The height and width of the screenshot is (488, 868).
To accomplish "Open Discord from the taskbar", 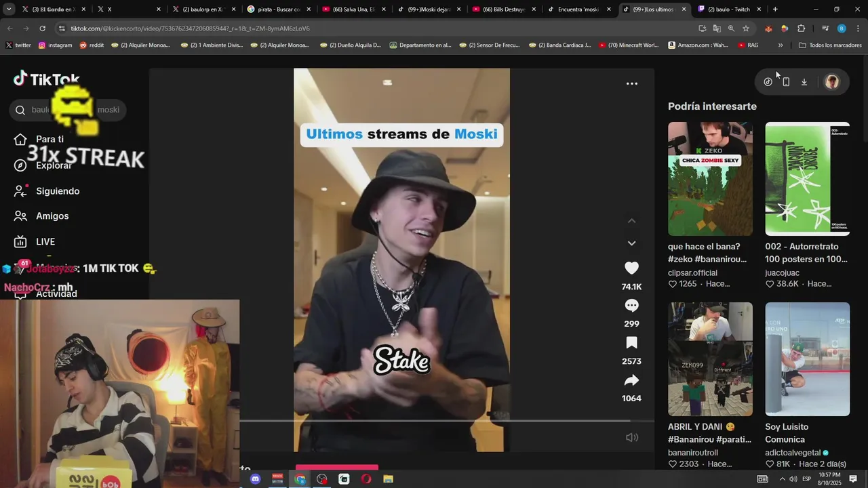I will [x=255, y=479].
